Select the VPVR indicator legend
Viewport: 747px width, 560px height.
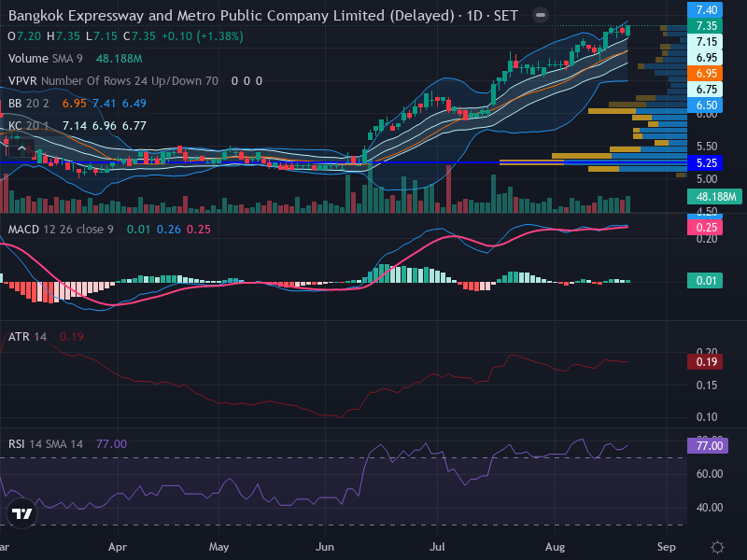113,81
